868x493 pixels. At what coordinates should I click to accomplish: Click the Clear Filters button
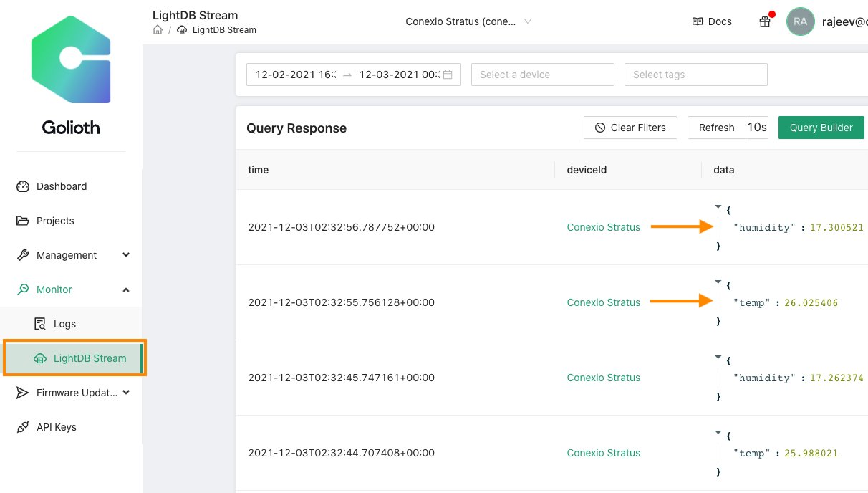coord(630,128)
